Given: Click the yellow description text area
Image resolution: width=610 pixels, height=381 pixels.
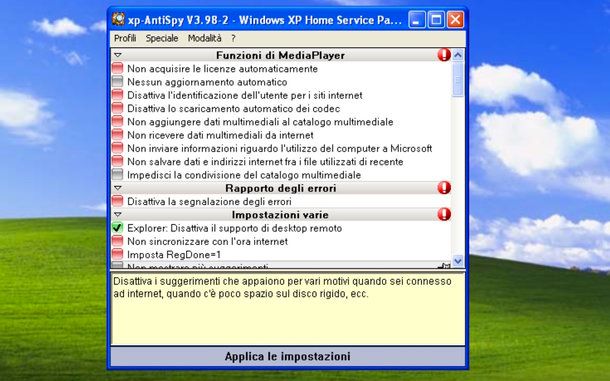Looking at the screenshot, I should click(x=288, y=309).
